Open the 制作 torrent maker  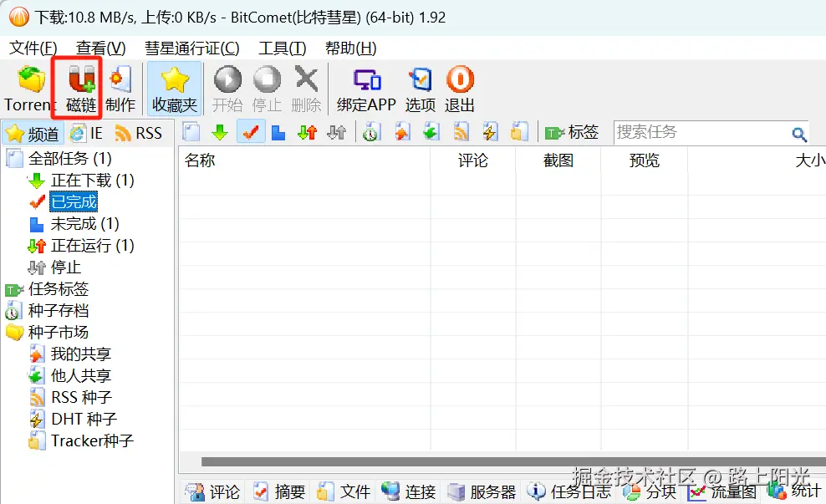point(120,89)
